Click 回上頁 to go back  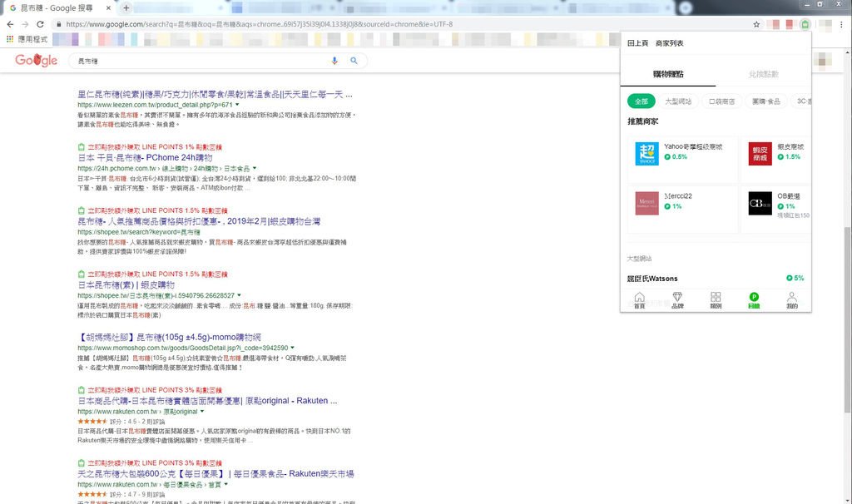tap(637, 43)
